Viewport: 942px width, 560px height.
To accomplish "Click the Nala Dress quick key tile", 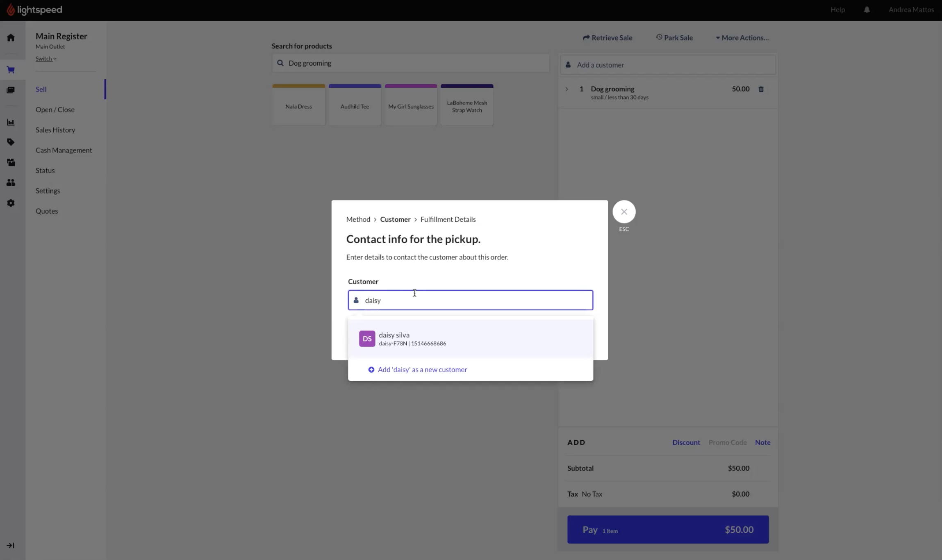I will tap(298, 106).
